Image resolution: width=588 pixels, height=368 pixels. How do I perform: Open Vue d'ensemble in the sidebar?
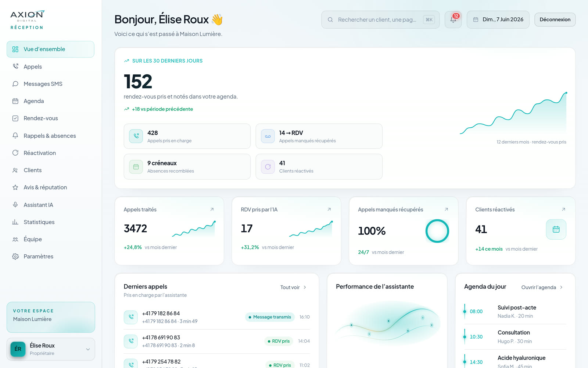tap(50, 49)
